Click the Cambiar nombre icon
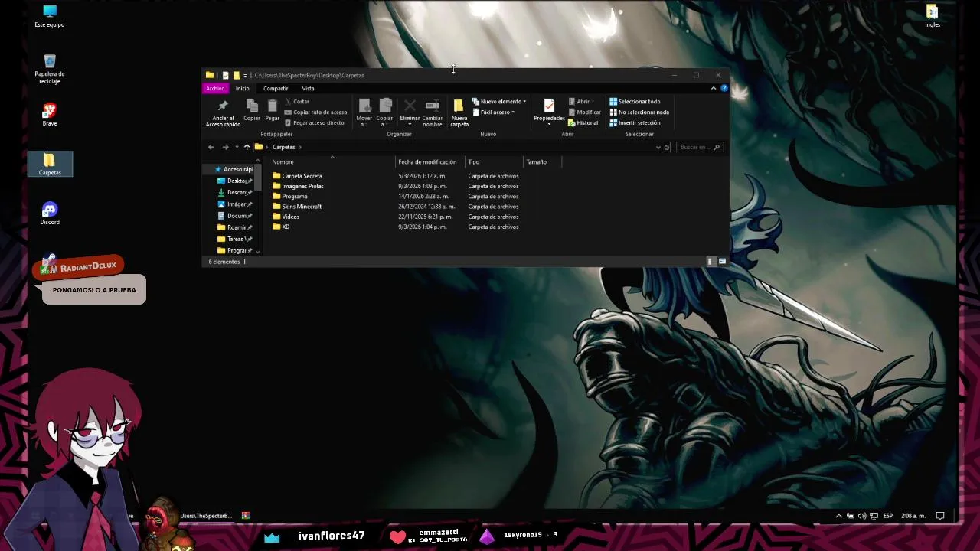980x551 pixels. coord(433,106)
